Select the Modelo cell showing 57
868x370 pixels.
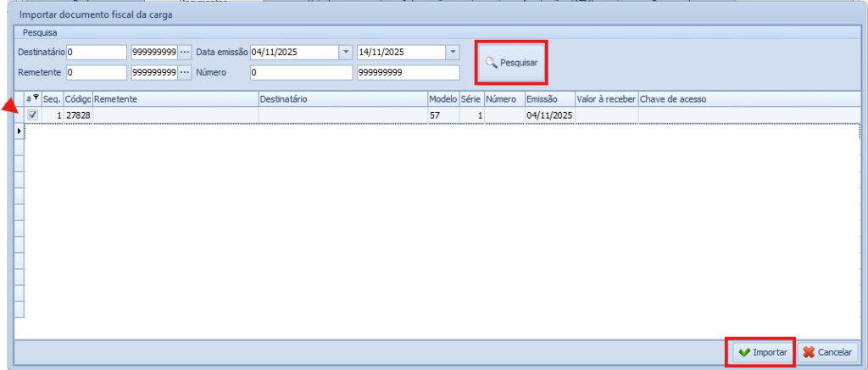(442, 115)
